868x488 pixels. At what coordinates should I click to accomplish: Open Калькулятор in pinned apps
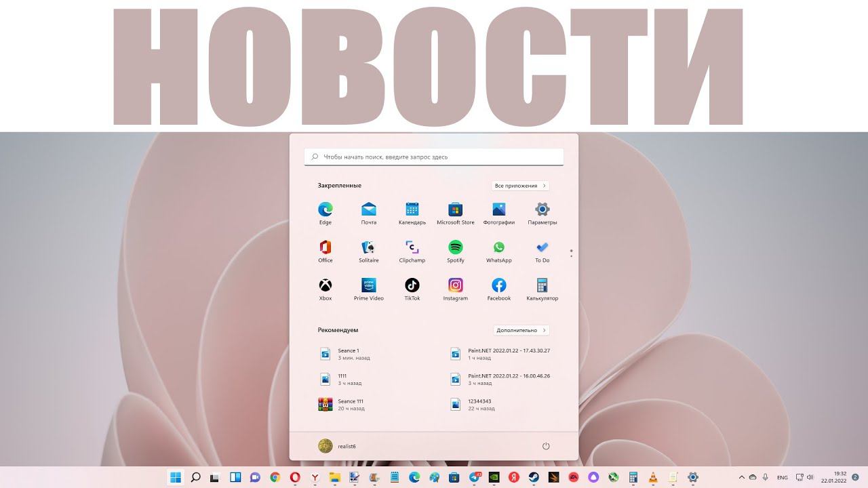pyautogui.click(x=542, y=289)
